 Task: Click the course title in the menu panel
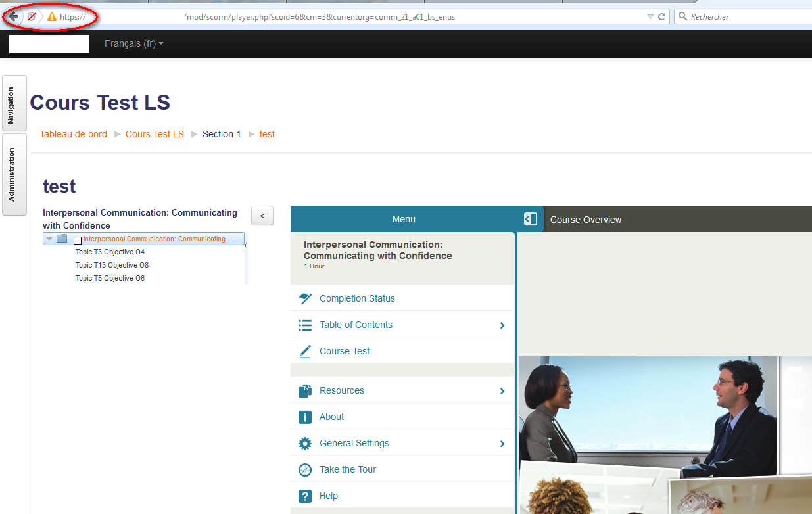point(378,250)
